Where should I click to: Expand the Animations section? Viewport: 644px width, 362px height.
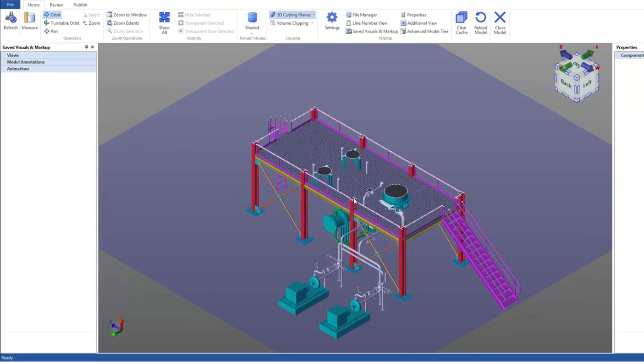(x=18, y=69)
